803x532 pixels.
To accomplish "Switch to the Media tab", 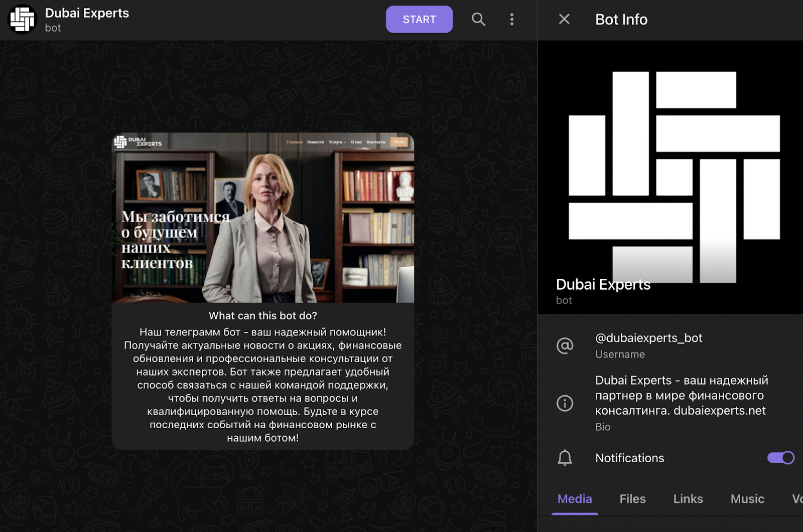I will pyautogui.click(x=575, y=499).
